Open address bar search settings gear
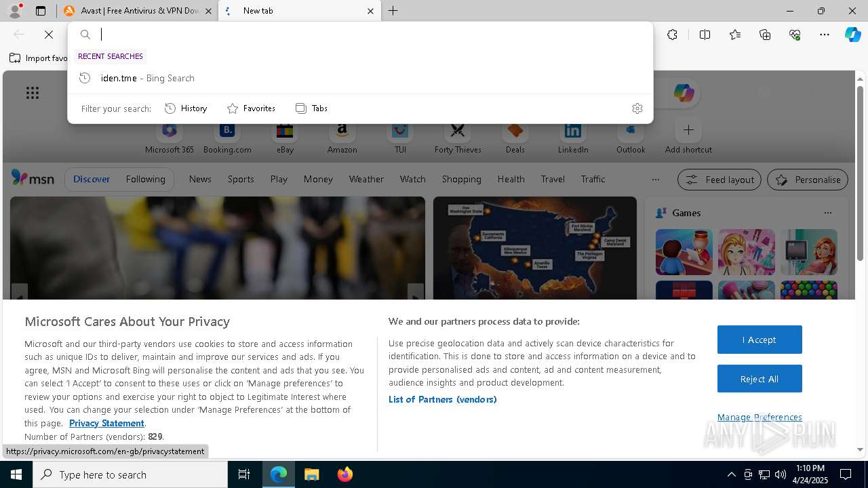This screenshot has height=488, width=868. pos(637,108)
